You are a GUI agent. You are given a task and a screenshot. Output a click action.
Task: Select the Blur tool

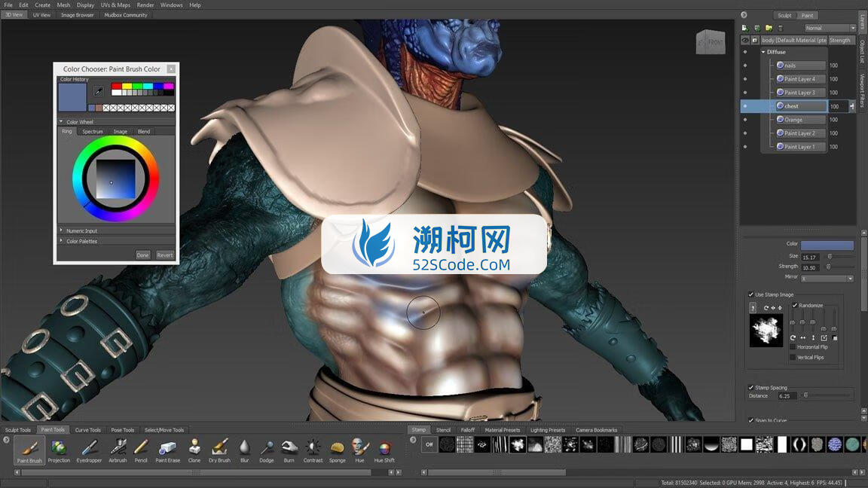click(244, 450)
